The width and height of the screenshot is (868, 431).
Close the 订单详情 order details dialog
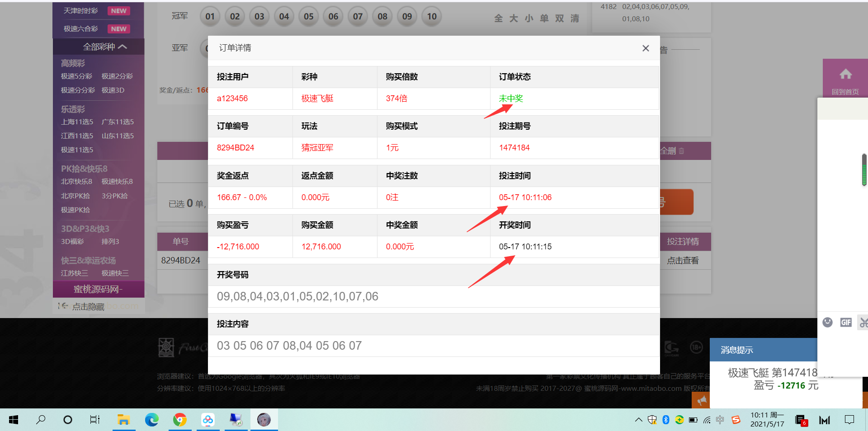[x=646, y=48]
